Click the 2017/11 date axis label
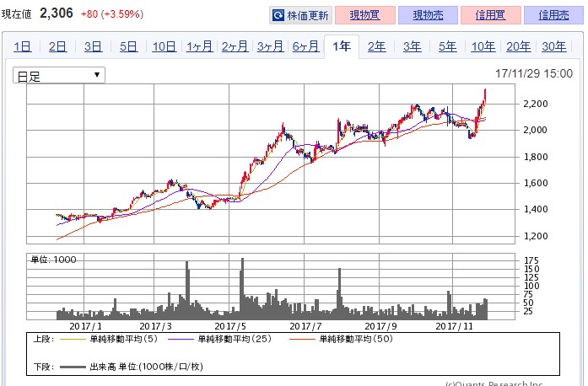This screenshot has height=386, width=588. point(454,326)
